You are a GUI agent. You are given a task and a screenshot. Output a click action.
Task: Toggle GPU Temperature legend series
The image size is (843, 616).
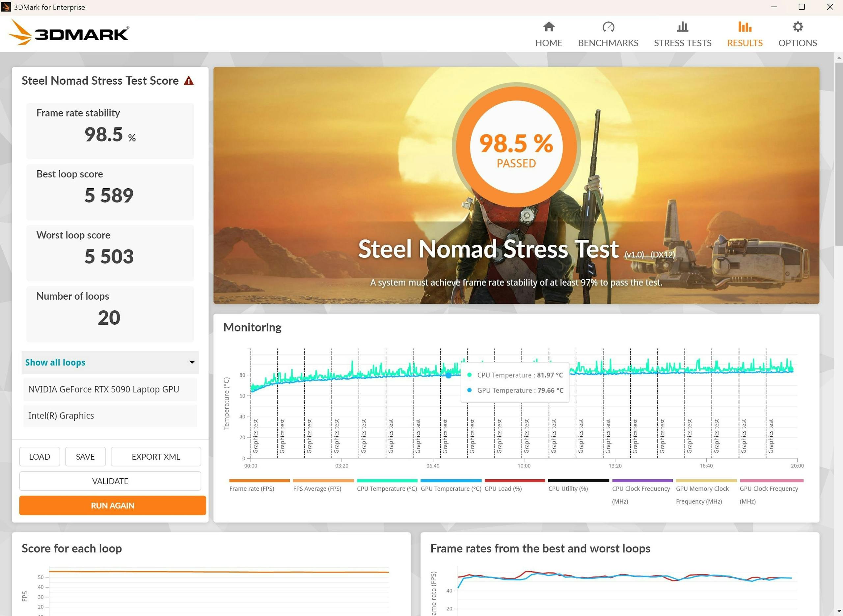451,489
